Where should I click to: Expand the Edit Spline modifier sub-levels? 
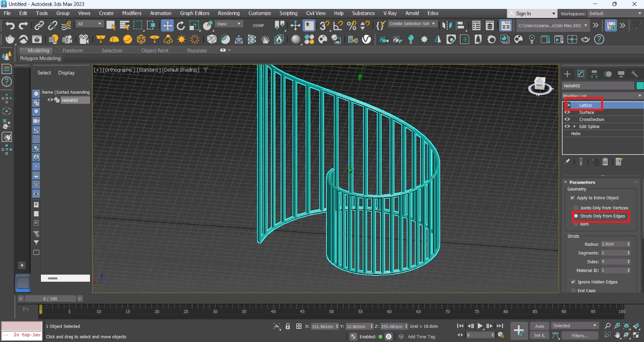tap(574, 126)
